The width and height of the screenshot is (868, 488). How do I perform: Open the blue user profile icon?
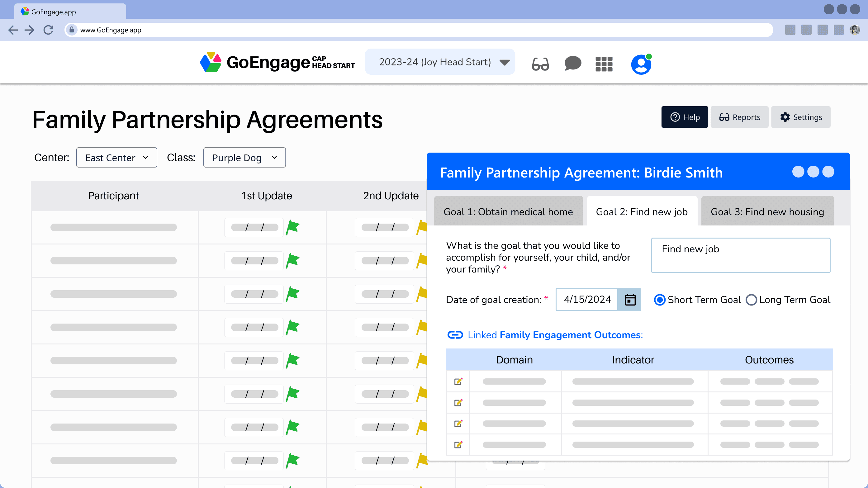point(641,64)
